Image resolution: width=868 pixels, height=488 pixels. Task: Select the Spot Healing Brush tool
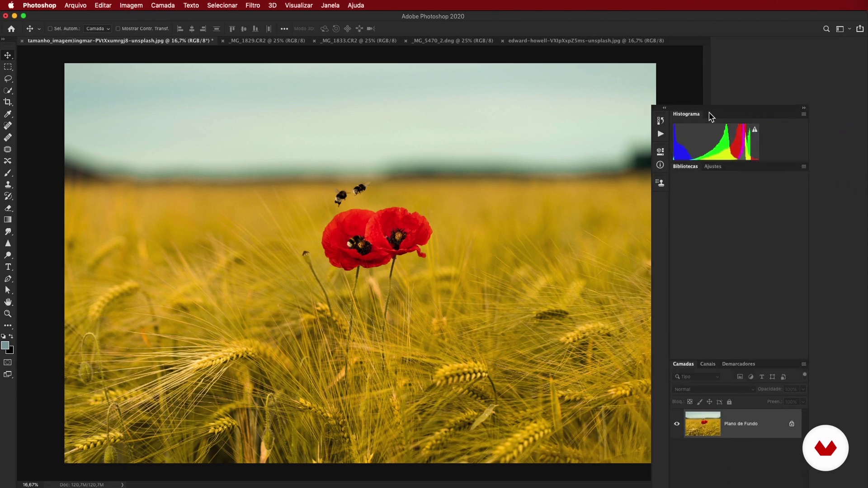pos(8,126)
